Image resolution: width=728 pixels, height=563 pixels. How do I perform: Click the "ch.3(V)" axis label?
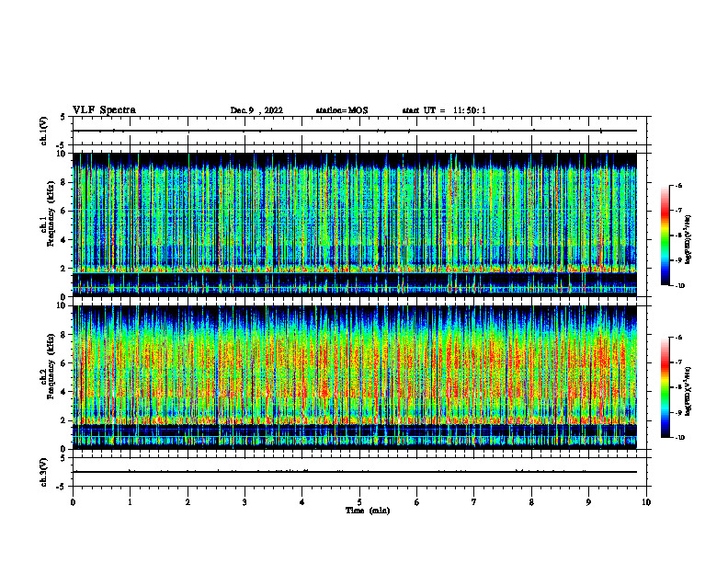click(x=44, y=473)
